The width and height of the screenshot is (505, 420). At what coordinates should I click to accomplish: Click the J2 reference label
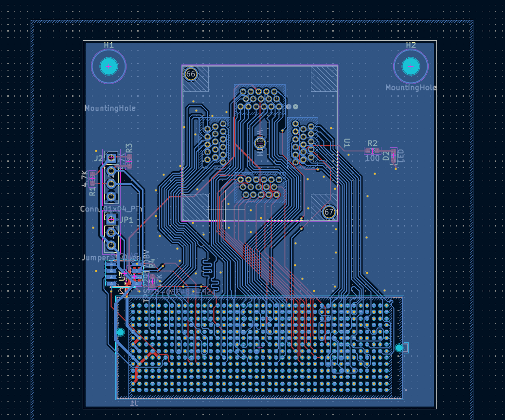point(98,158)
